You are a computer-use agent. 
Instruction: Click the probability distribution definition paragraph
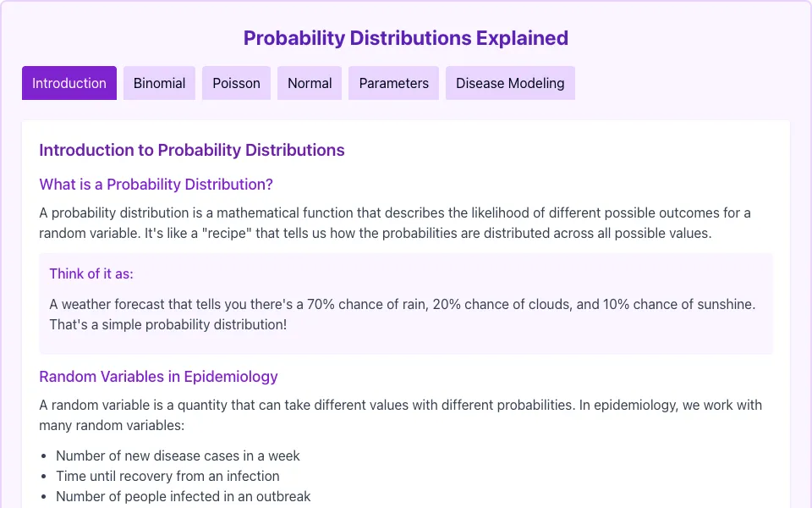(395, 223)
